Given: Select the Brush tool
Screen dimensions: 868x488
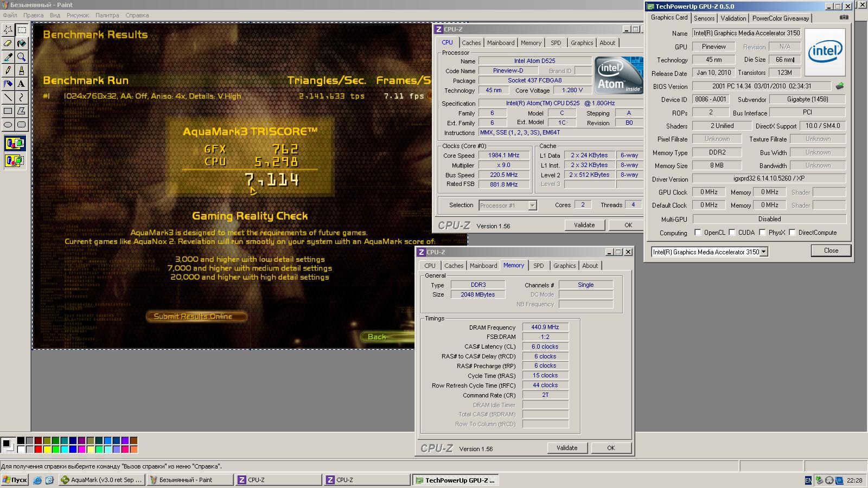Looking at the screenshot, I should coord(22,70).
